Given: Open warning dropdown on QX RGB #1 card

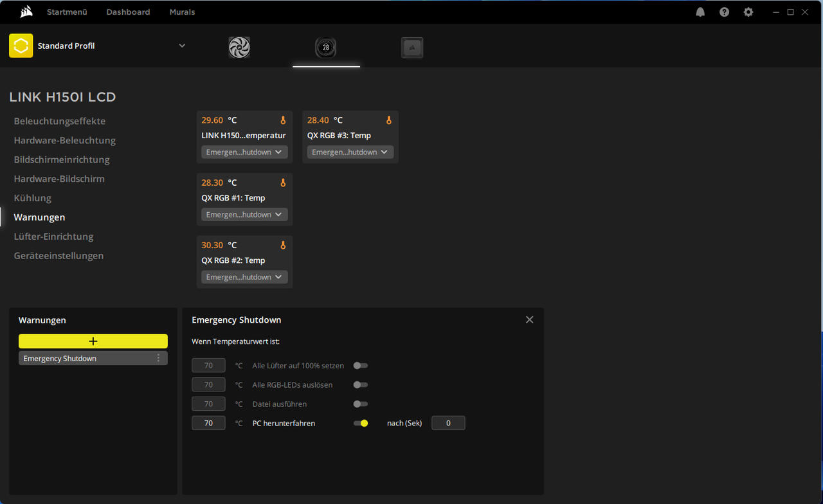Looking at the screenshot, I should coord(244,215).
